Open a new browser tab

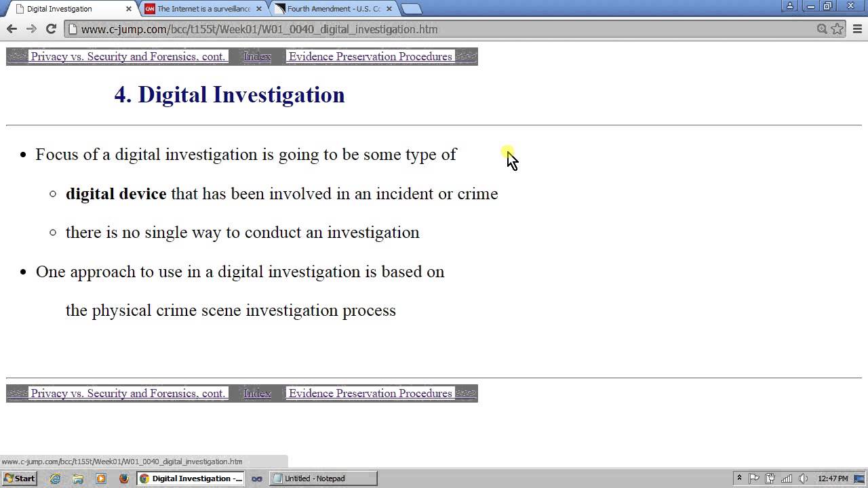pyautogui.click(x=411, y=9)
